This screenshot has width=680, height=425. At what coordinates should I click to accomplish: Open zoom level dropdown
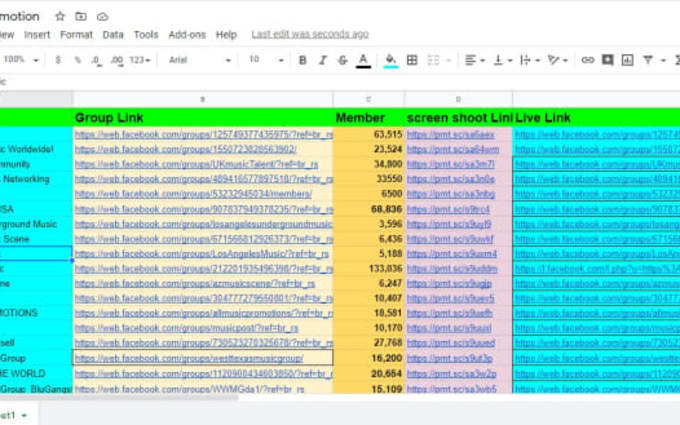point(21,60)
